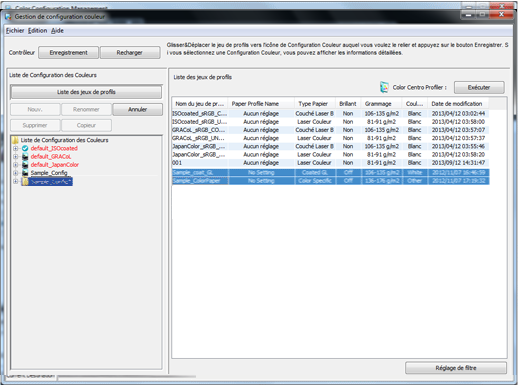Click the Enregistrement button
Image resolution: width=518 pixels, height=385 pixels.
(68, 53)
